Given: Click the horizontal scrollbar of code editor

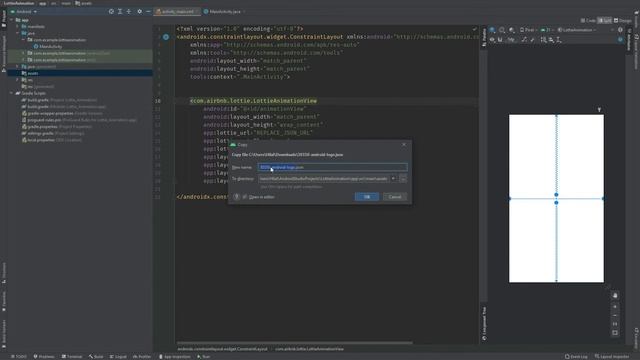Looking at the screenshot, I should (294, 343).
